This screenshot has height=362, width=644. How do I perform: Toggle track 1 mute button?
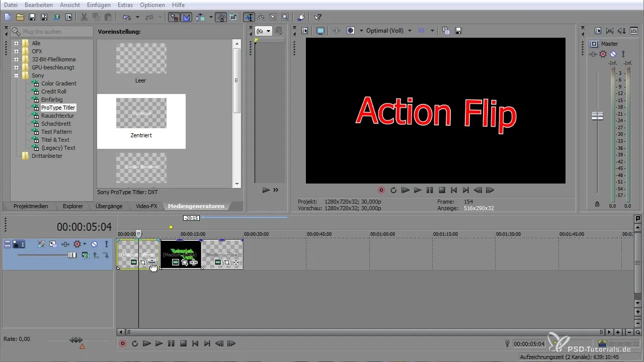point(94,244)
